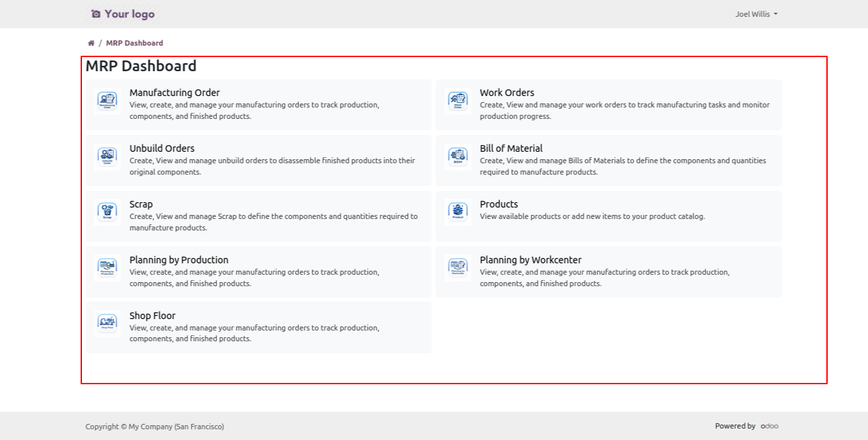Image resolution: width=868 pixels, height=440 pixels.
Task: Click the Scrap icon
Action: [x=107, y=212]
